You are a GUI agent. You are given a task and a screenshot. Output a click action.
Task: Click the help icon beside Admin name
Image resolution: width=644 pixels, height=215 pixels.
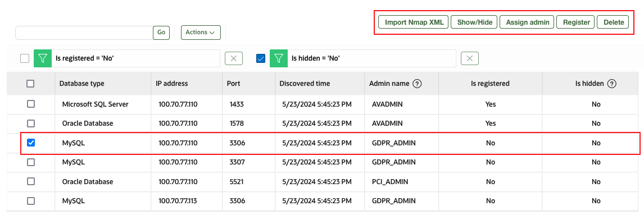pyautogui.click(x=418, y=84)
